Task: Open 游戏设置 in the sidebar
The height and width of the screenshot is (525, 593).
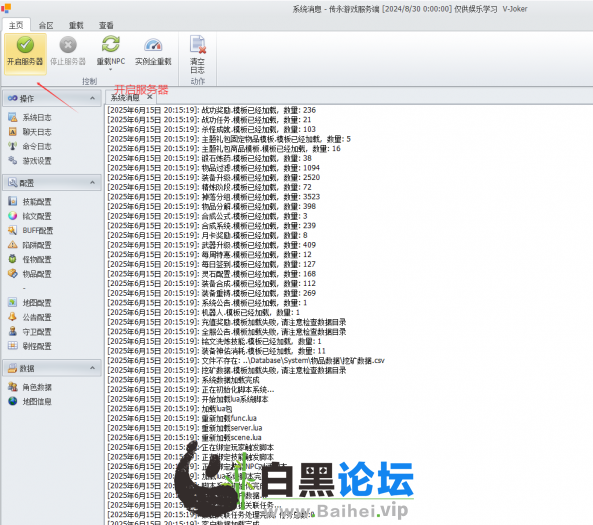Action: point(29,161)
